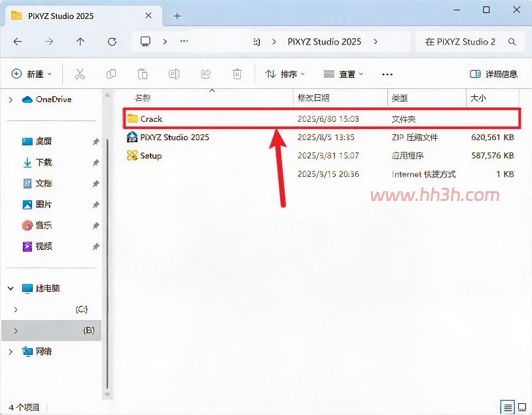This screenshot has height=415, width=532.
Task: Click the Share icon in toolbar
Action: 205,73
